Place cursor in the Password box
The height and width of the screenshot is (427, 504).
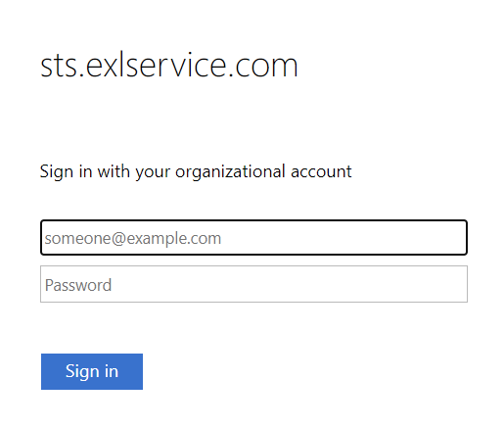(253, 284)
